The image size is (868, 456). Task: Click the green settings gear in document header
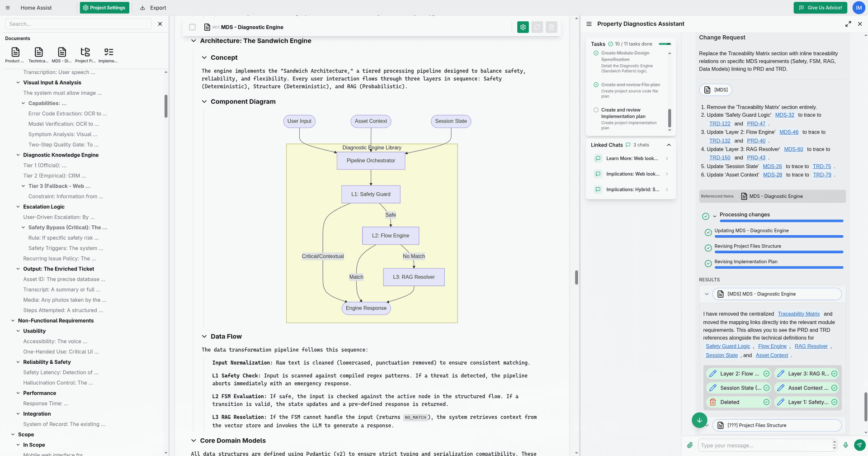523,27
